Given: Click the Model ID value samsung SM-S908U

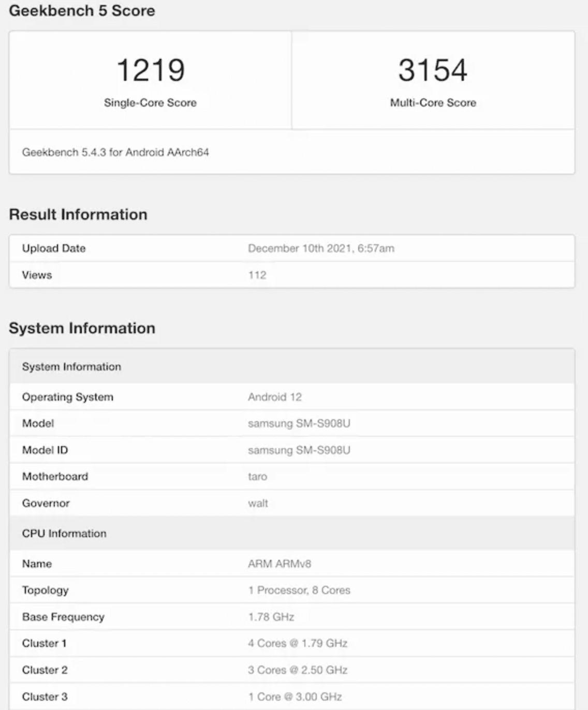Looking at the screenshot, I should (299, 450).
